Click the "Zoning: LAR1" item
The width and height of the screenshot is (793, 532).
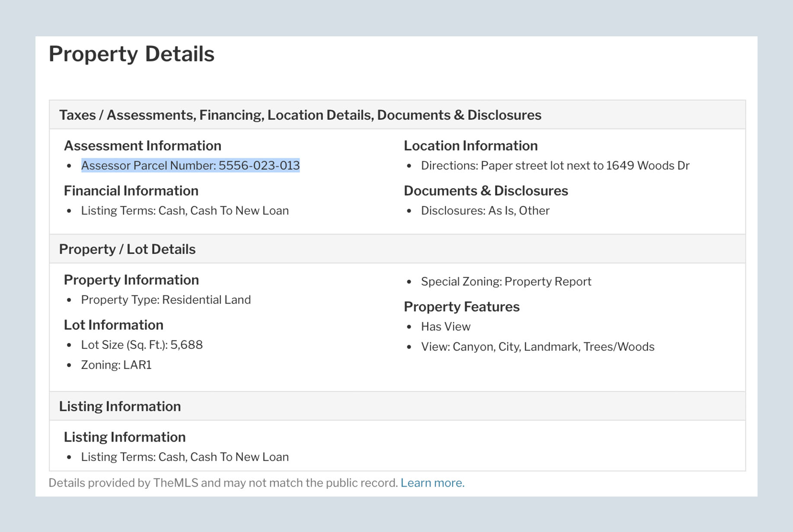pyautogui.click(x=116, y=365)
